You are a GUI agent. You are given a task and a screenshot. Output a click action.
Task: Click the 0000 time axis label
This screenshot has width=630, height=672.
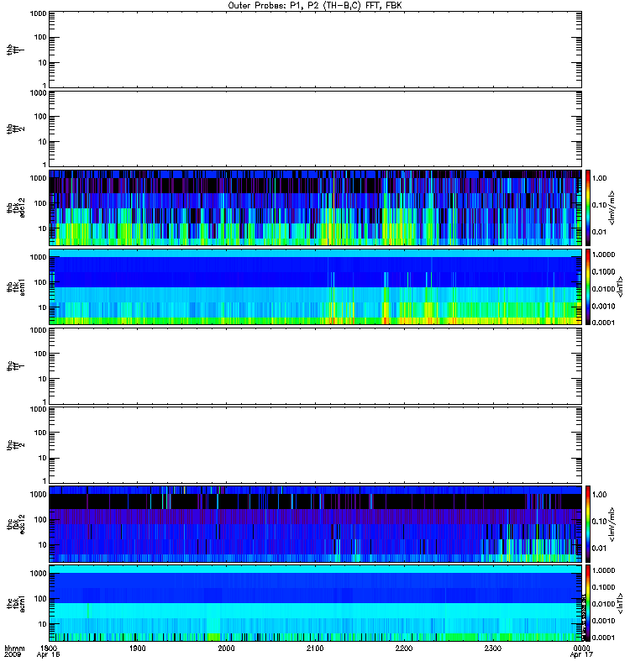[x=581, y=648]
